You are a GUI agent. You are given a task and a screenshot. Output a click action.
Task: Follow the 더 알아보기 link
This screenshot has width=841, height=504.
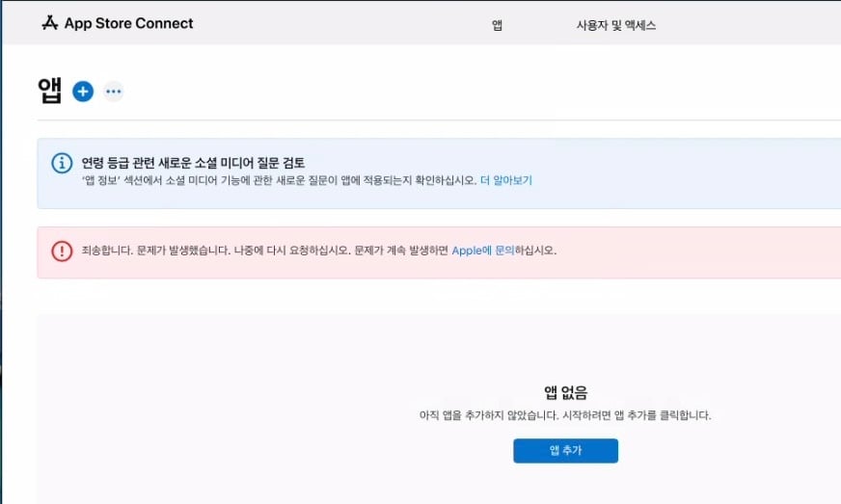pos(505,181)
